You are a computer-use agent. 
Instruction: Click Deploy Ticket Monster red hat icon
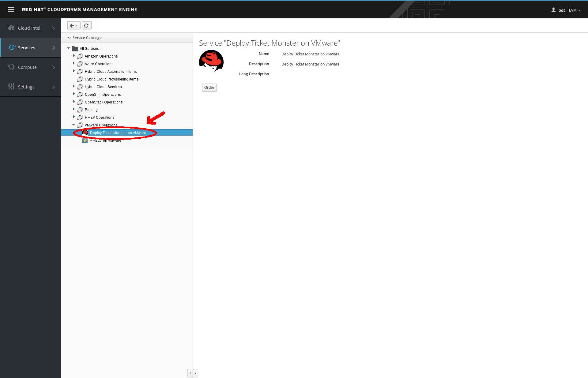point(85,133)
